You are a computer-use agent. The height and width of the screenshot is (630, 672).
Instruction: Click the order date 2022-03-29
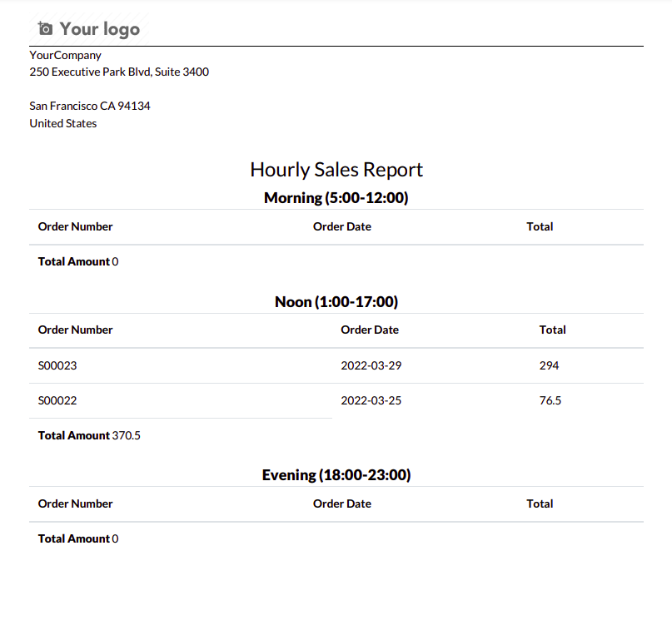(371, 365)
